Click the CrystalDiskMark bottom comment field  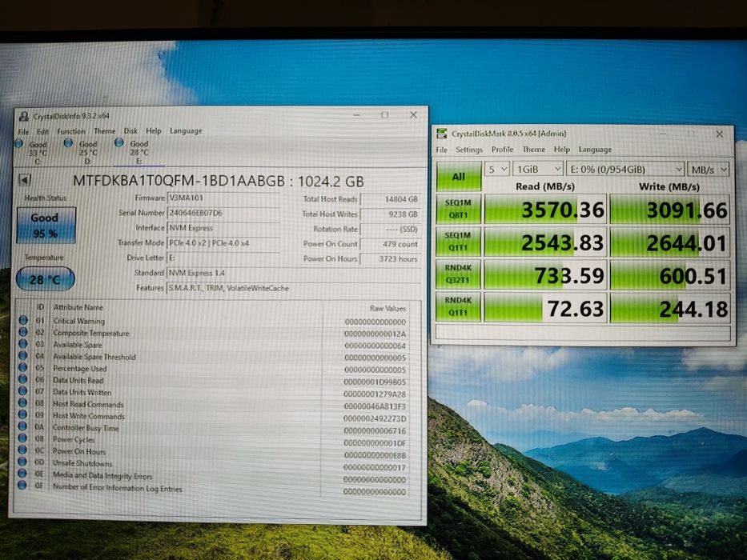coord(583,332)
